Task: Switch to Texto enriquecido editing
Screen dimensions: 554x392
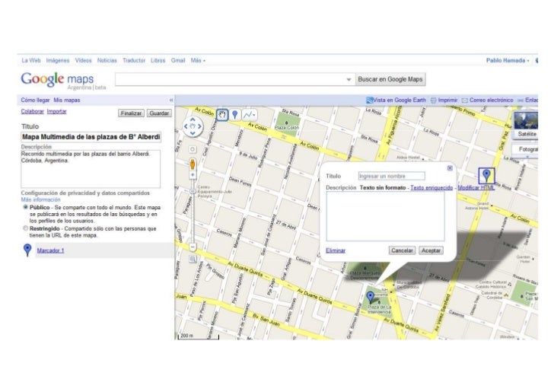Action: point(431,188)
